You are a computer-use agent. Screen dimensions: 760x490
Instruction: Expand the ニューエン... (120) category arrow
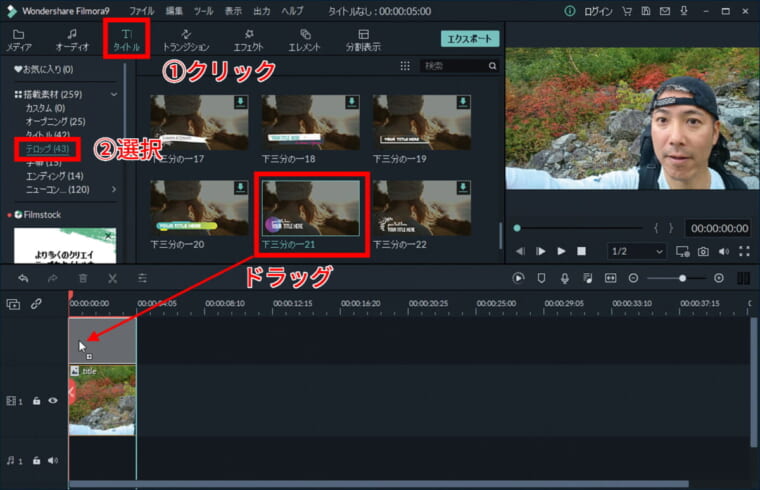[x=114, y=189]
